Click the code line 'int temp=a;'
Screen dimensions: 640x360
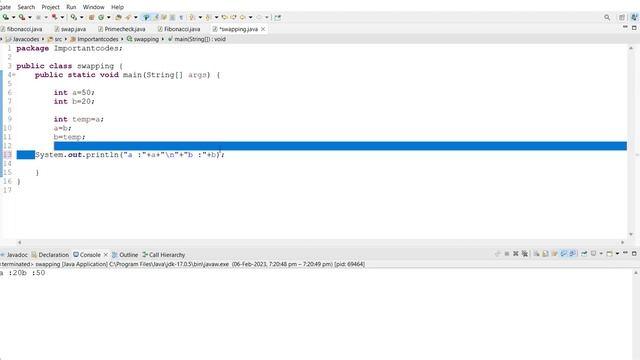79,119
